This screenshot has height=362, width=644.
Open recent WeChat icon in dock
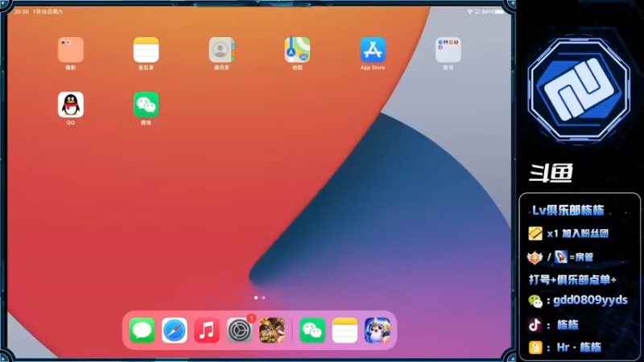312,330
